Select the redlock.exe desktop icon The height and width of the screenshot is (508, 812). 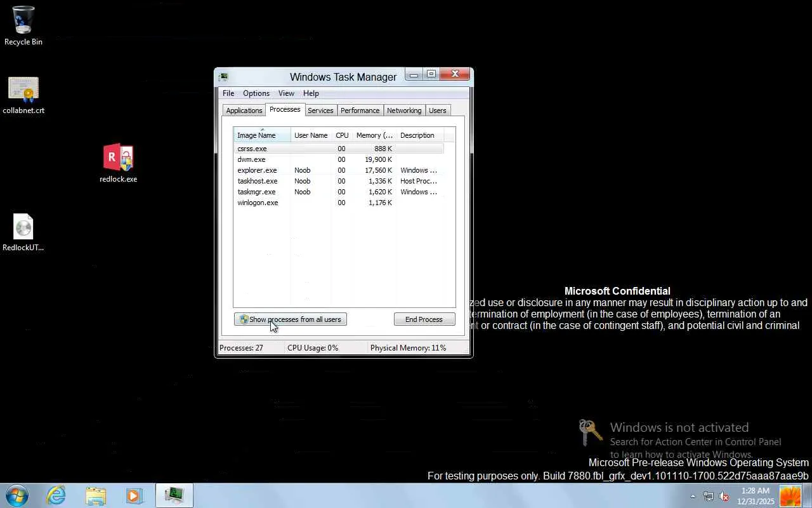[119, 163]
